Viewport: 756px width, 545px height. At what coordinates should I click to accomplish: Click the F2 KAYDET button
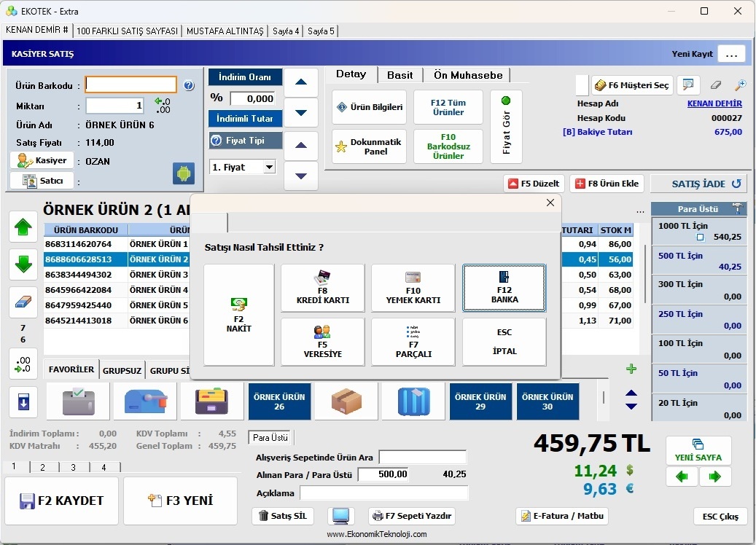[62, 501]
